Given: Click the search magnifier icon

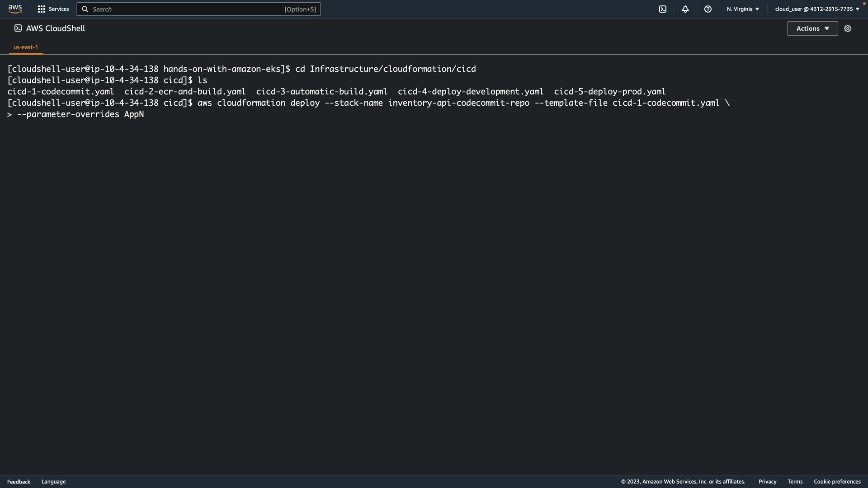Looking at the screenshot, I should (85, 9).
